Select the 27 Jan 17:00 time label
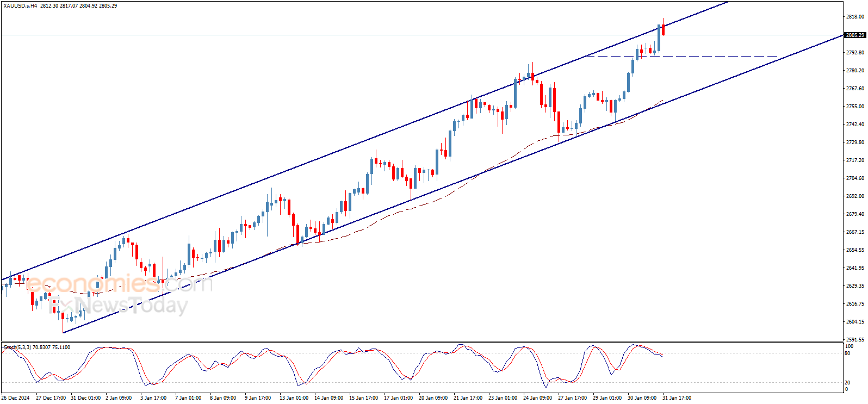The width and height of the screenshot is (868, 404). coord(573,398)
